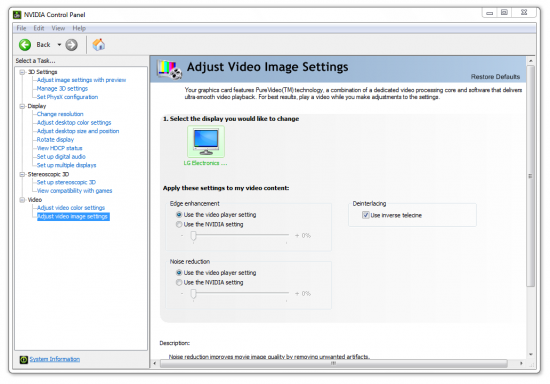This screenshot has width=550, height=384.
Task: Click the System Information link
Action: pos(55,359)
